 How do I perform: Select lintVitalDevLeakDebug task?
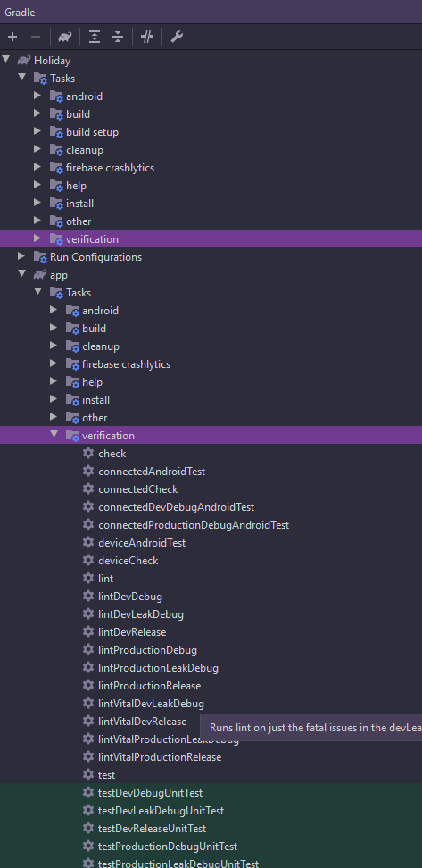151,704
